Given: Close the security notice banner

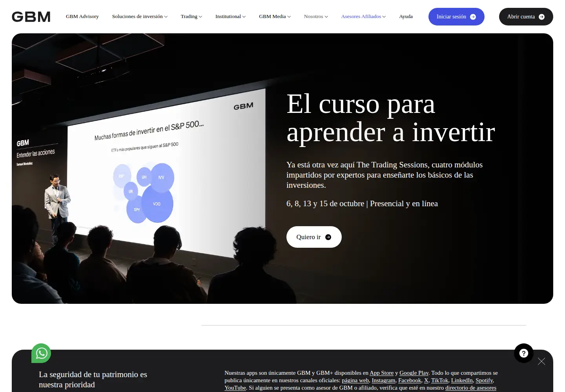Looking at the screenshot, I should [541, 361].
